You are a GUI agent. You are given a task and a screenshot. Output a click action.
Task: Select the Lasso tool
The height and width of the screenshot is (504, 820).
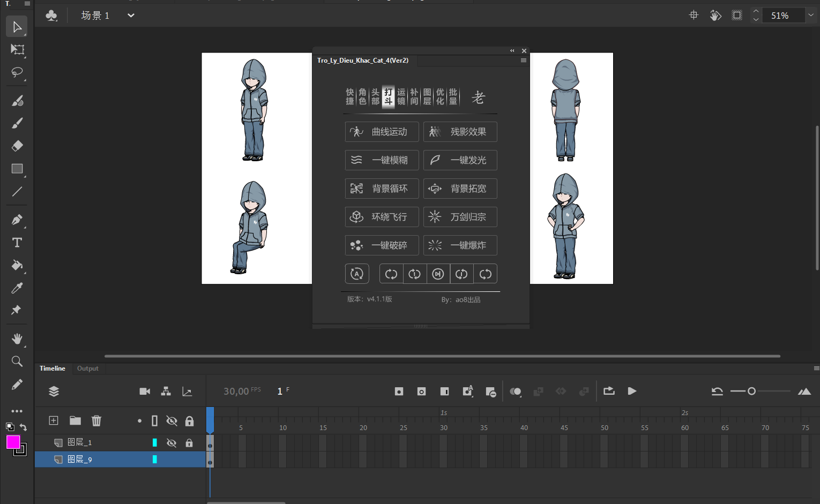pyautogui.click(x=17, y=72)
